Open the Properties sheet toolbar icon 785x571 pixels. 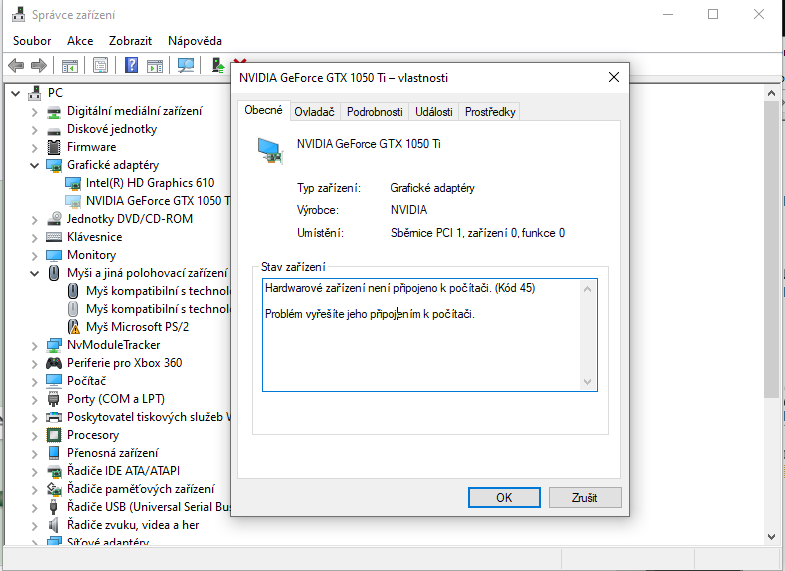[101, 66]
